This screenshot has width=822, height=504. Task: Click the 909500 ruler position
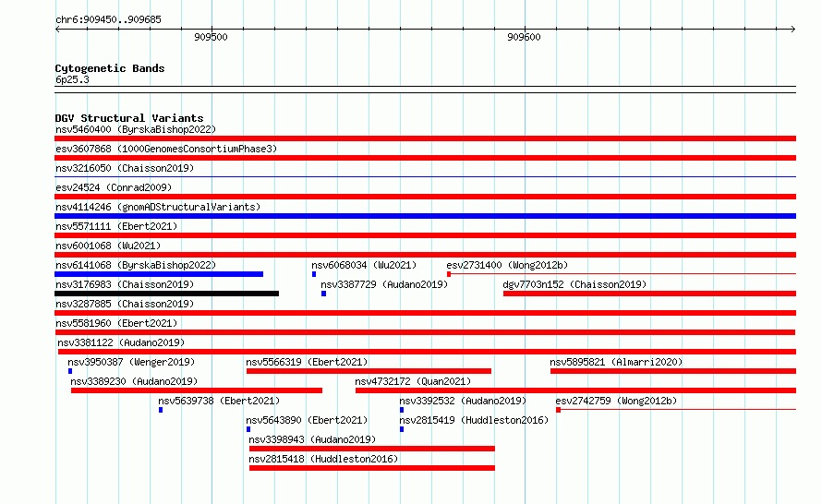[211, 37]
